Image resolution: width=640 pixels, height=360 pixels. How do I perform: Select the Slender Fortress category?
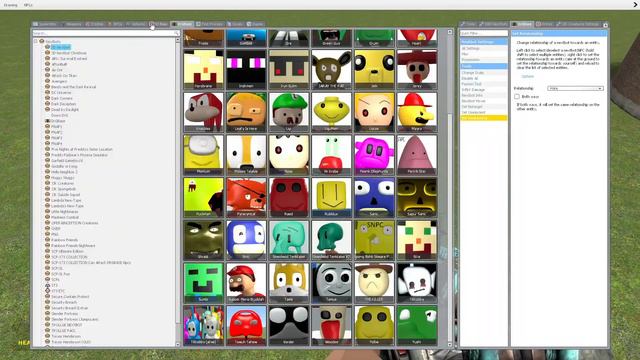pos(64,314)
